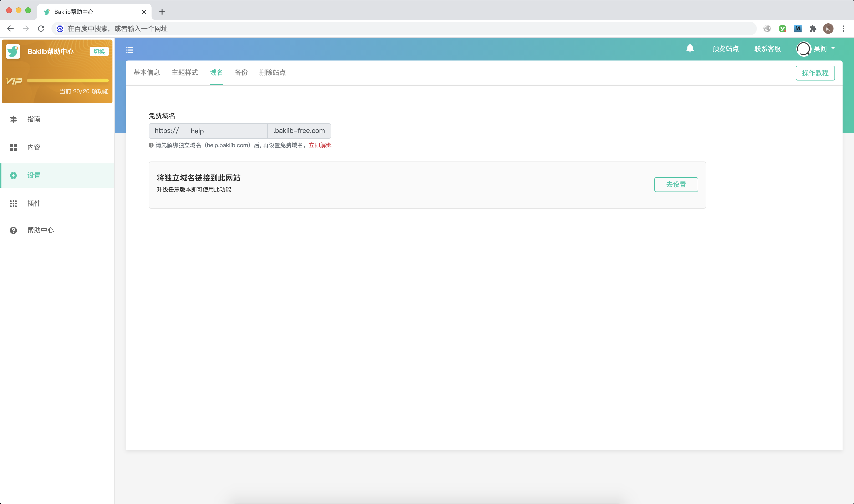Viewport: 854px width, 504px height.
Task: Click the browser extensions puzzle icon
Action: pyautogui.click(x=813, y=29)
